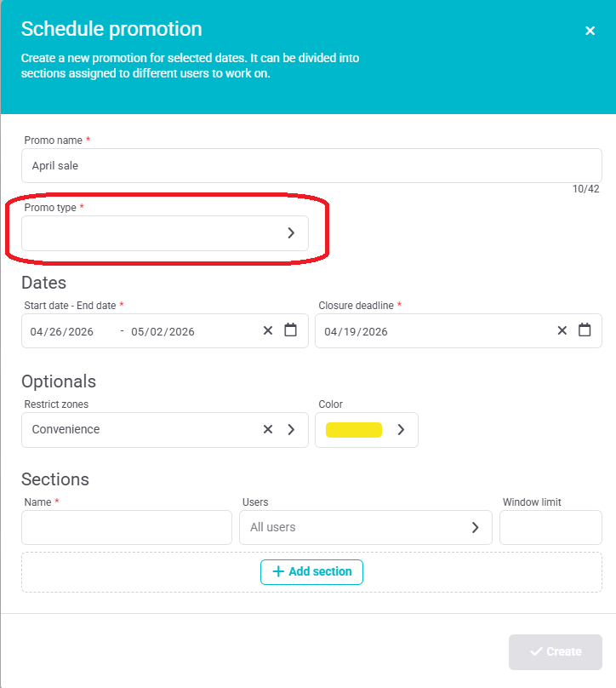The height and width of the screenshot is (688, 616).
Task: Open the Restrict zones chevron menu
Action: pos(291,430)
